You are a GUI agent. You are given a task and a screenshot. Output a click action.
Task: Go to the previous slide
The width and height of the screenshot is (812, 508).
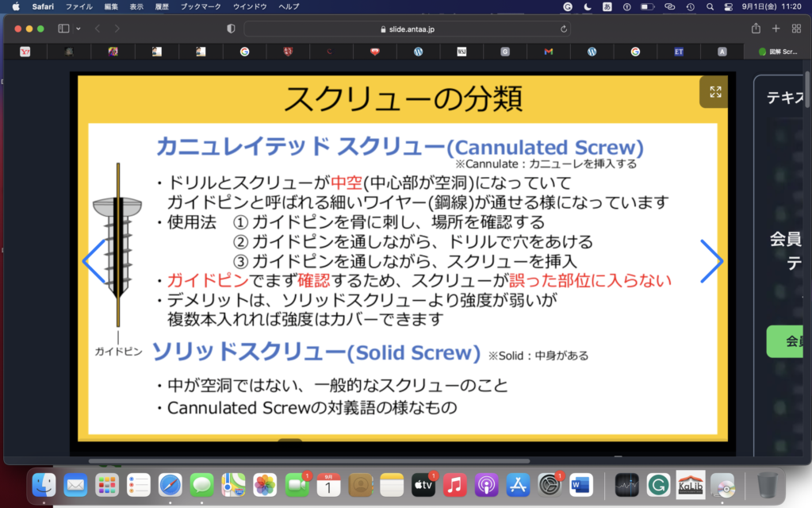point(94,261)
